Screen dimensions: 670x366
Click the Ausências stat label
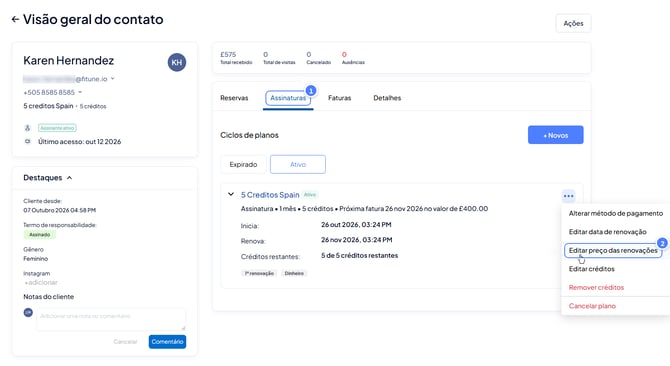[x=353, y=62]
